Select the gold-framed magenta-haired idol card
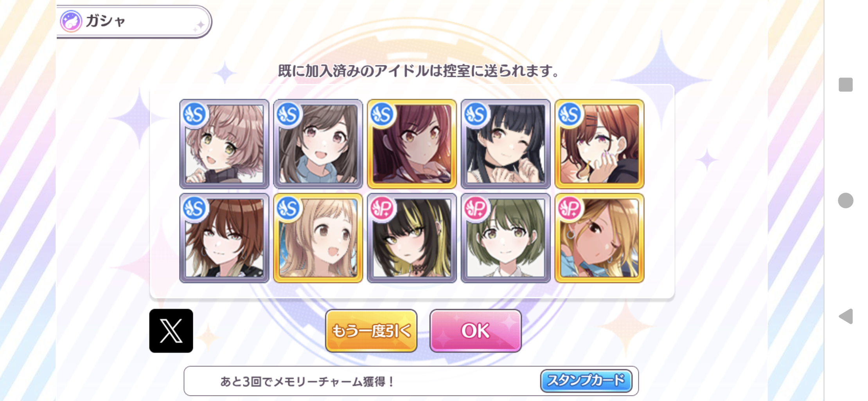Image resolution: width=868 pixels, height=401 pixels. tap(412, 144)
